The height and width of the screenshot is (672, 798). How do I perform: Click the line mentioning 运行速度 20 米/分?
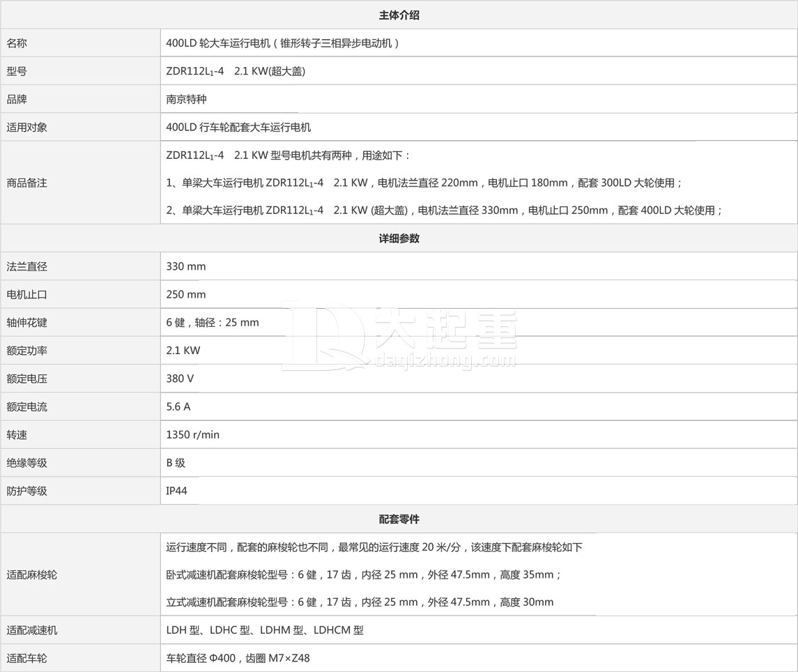[374, 547]
